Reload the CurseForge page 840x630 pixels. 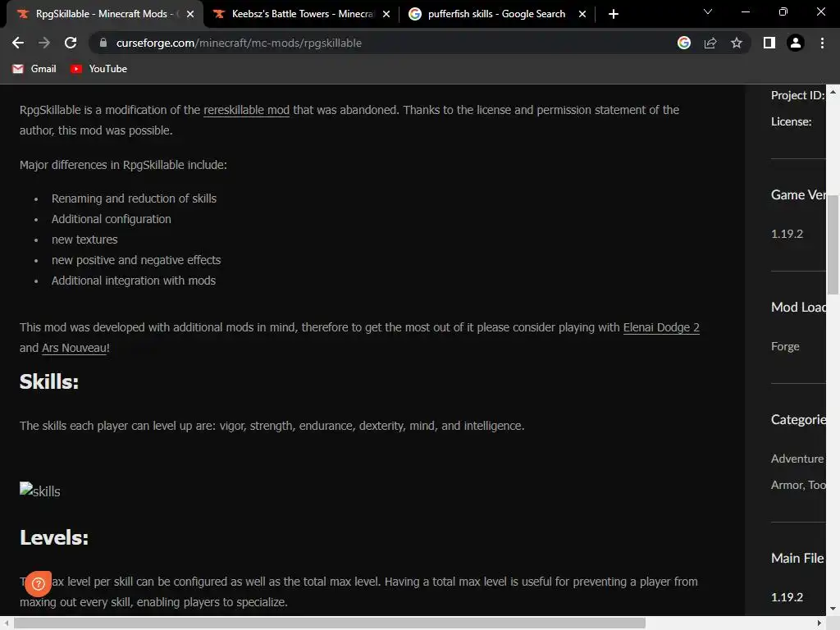point(71,43)
